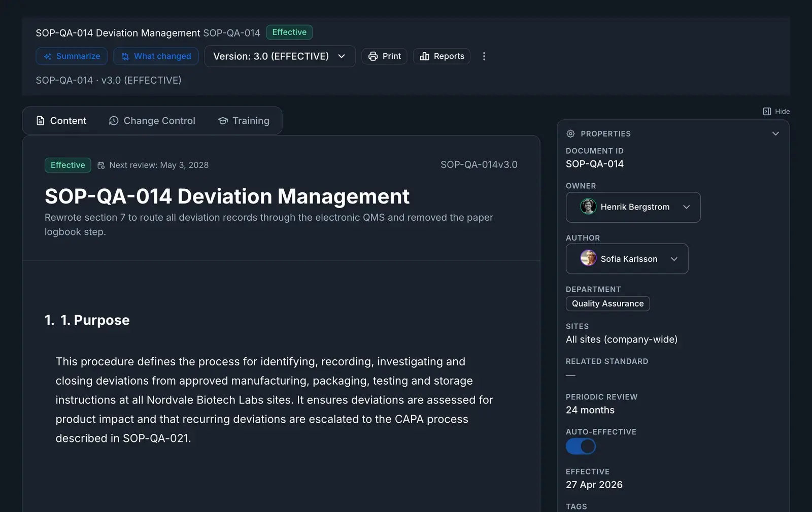Toggle the Auto-Effective switch
Image resolution: width=812 pixels, height=512 pixels.
pos(581,447)
